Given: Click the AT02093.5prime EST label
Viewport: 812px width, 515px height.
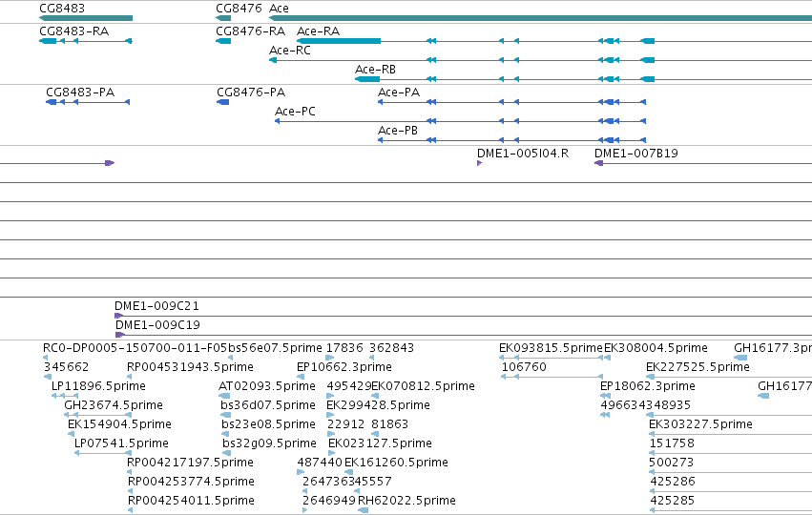Looking at the screenshot, I should pos(267,386).
